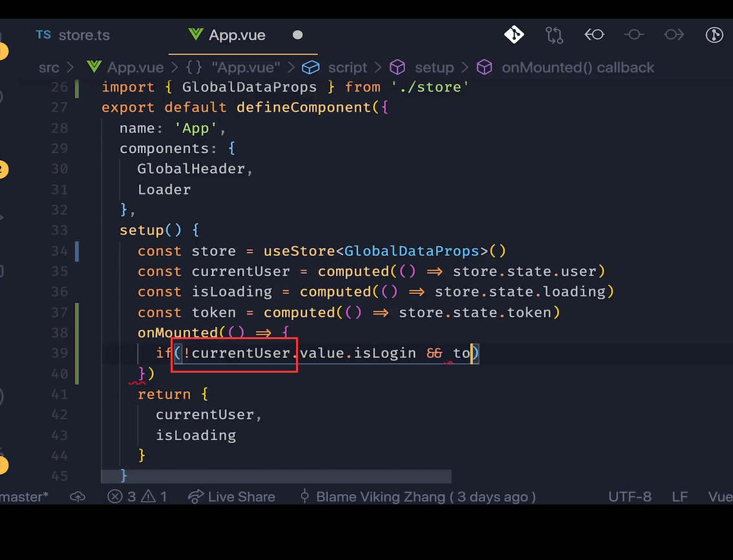Open the git diamond icon in editor toolbar
Screen dimensions: 733x560
coord(514,35)
